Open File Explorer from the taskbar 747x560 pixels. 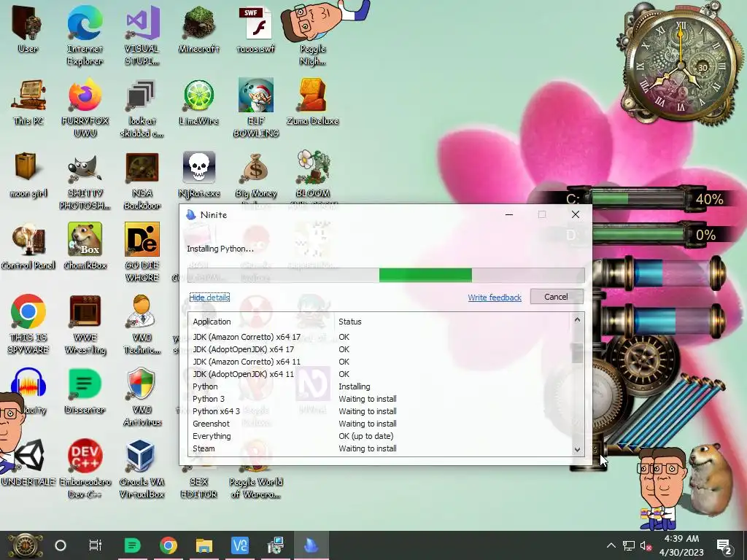[x=204, y=545]
